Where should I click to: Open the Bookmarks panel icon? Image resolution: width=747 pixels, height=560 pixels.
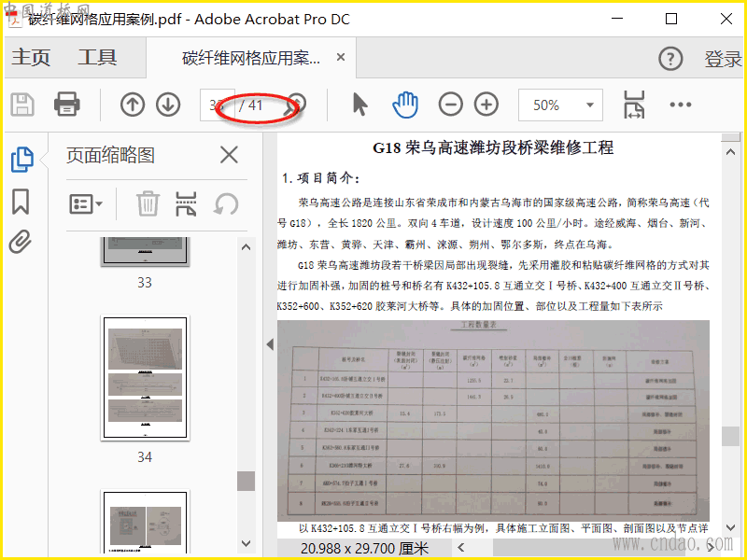[21, 202]
